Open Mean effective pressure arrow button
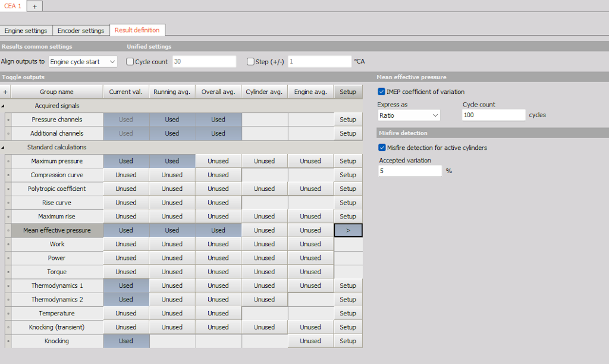 pyautogui.click(x=348, y=230)
